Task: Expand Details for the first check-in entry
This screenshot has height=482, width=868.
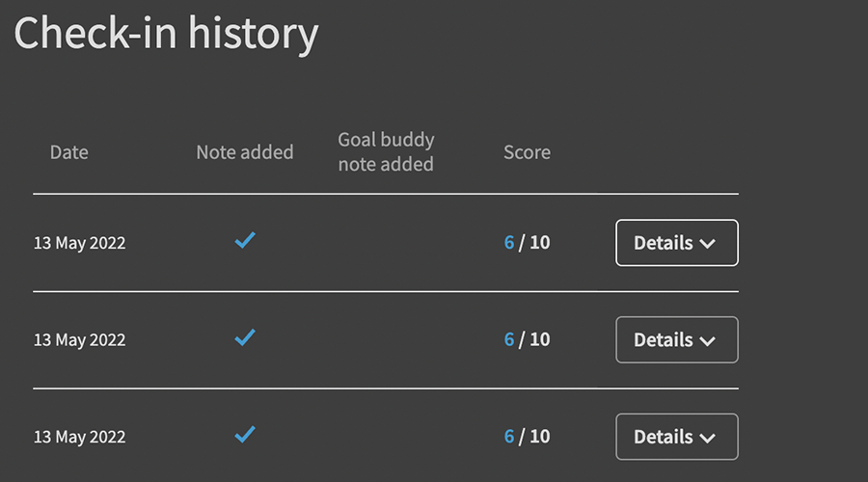Action: pos(676,243)
